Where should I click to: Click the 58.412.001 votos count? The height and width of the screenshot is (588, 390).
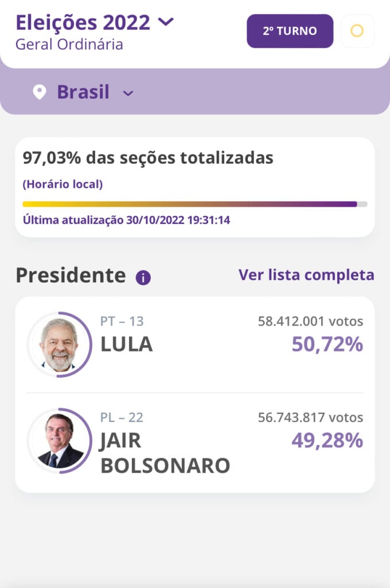point(310,322)
